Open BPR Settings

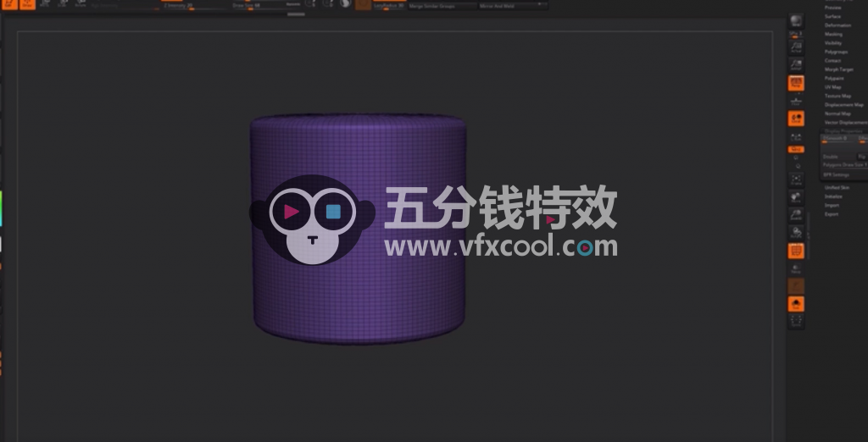tap(836, 175)
